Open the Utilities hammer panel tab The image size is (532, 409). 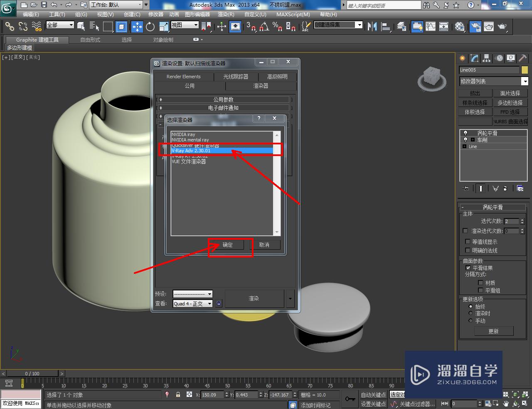coord(523,58)
